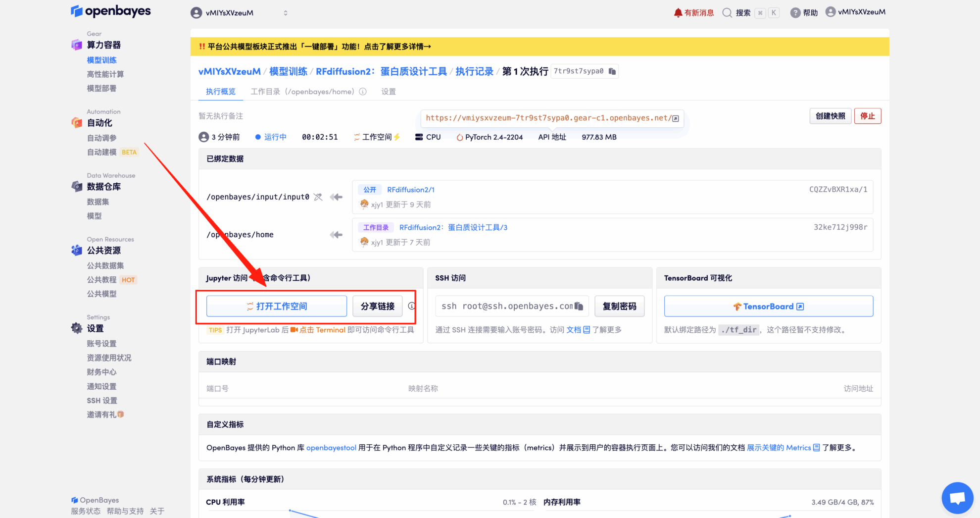This screenshot has height=518, width=980.
Task: Click the 点击 Terminal video link
Action: [318, 330]
